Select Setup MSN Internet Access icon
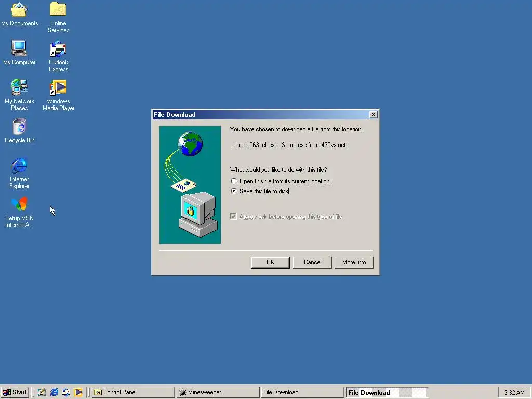Image resolution: width=532 pixels, height=399 pixels. 19,212
